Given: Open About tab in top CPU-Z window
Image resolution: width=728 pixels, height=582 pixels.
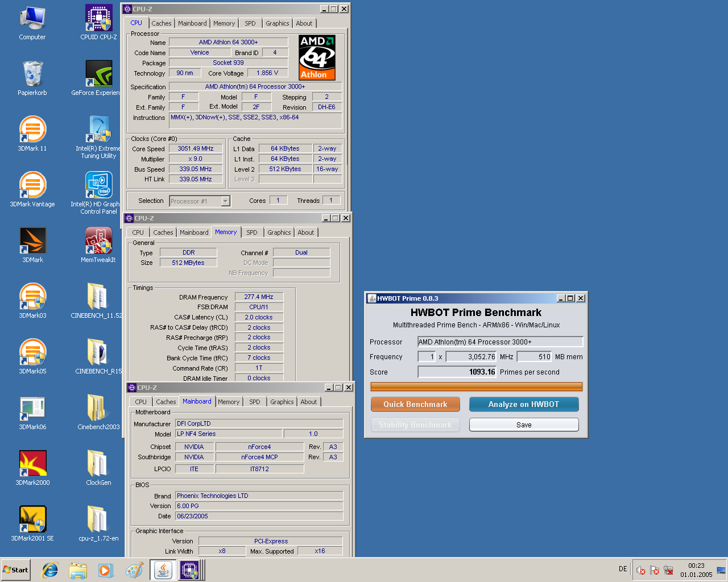Looking at the screenshot, I should [x=304, y=23].
